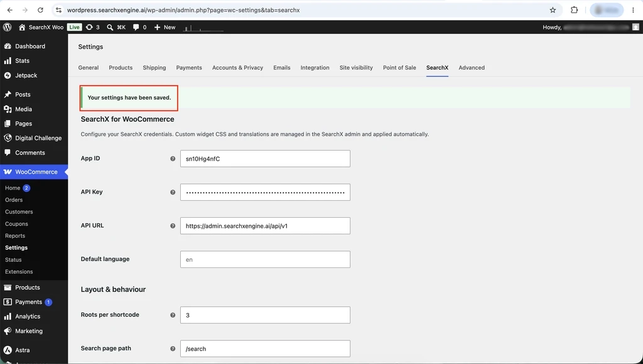Click the API URL help tooltip icon
This screenshot has height=364, width=643.
[173, 226]
